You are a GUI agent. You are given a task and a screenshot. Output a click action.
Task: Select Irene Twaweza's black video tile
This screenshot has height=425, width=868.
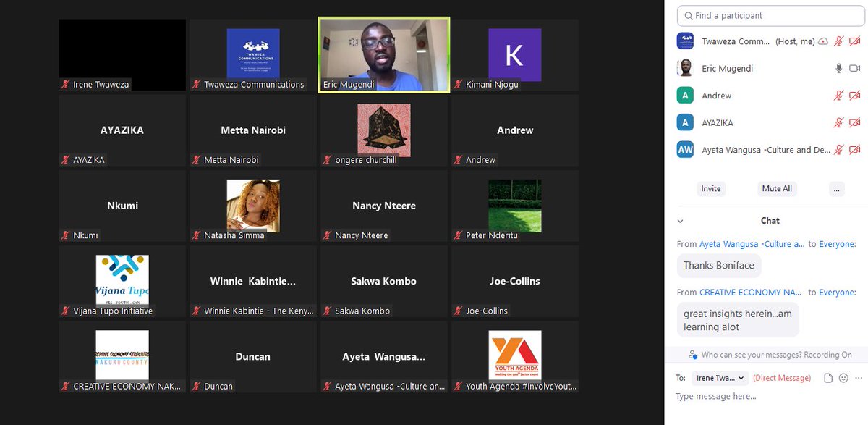[x=122, y=55]
